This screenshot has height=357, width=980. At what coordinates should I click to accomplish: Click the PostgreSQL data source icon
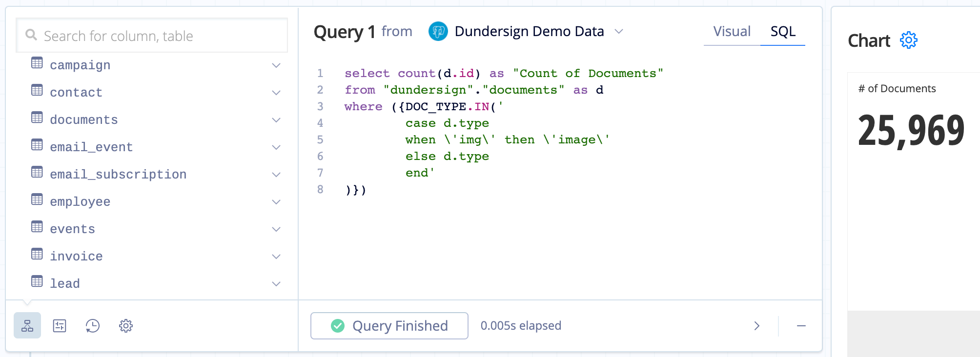point(438,32)
